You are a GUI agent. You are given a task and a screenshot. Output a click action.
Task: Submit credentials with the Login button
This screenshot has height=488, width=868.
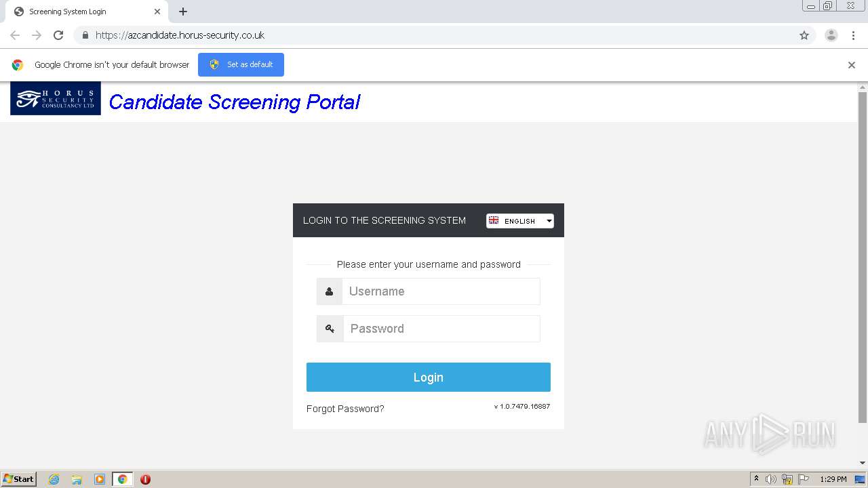tap(429, 377)
